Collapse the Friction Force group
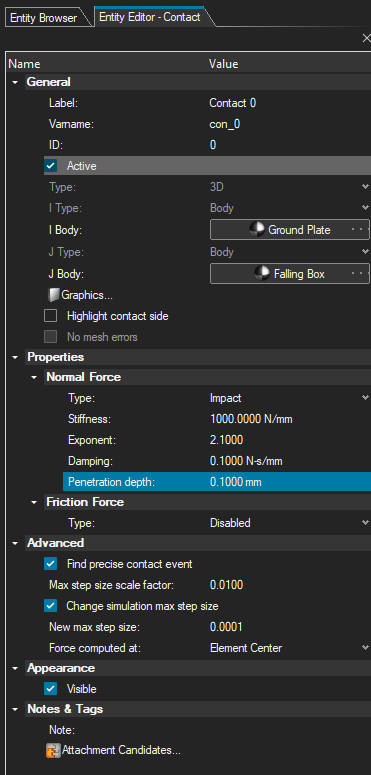The height and width of the screenshot is (775, 371). click(x=34, y=502)
